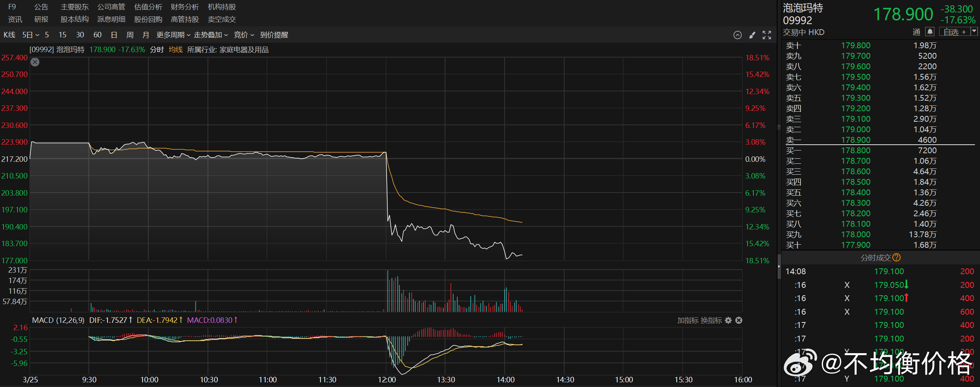Select 买九 bid price 178.000
980x387 pixels.
[x=856, y=235]
